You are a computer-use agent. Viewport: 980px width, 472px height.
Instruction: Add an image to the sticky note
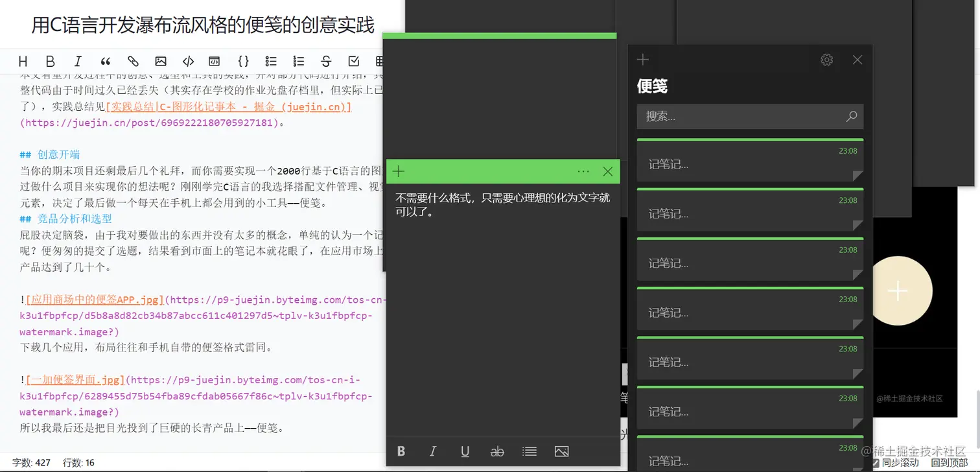561,451
